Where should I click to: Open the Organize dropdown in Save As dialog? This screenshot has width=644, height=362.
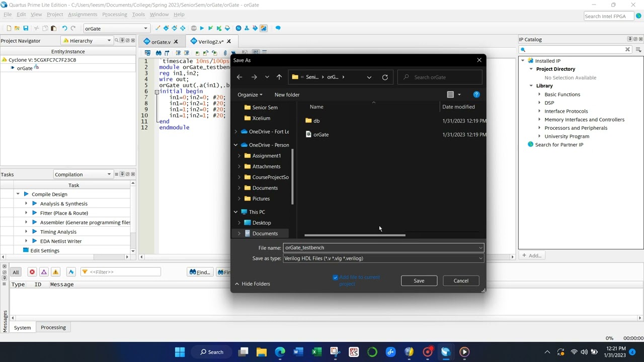coord(250,95)
